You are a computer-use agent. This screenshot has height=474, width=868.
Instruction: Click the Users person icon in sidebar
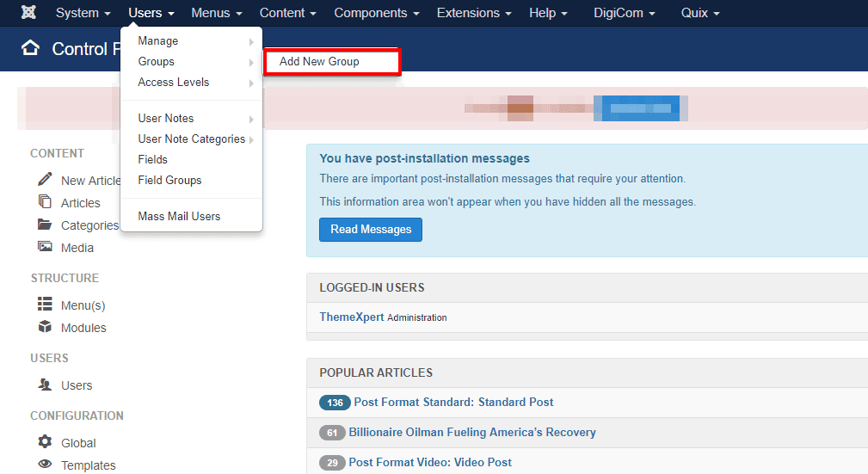click(x=45, y=385)
